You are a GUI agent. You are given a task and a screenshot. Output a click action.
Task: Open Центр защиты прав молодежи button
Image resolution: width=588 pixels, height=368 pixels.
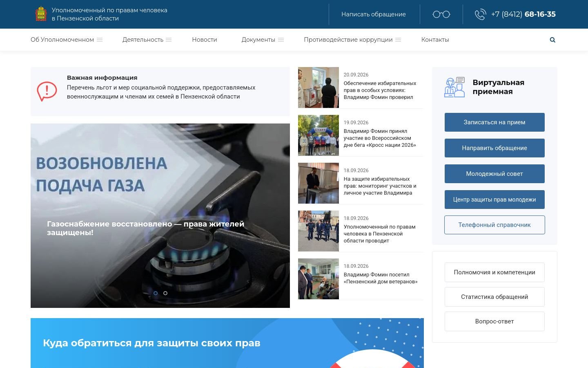[494, 200]
